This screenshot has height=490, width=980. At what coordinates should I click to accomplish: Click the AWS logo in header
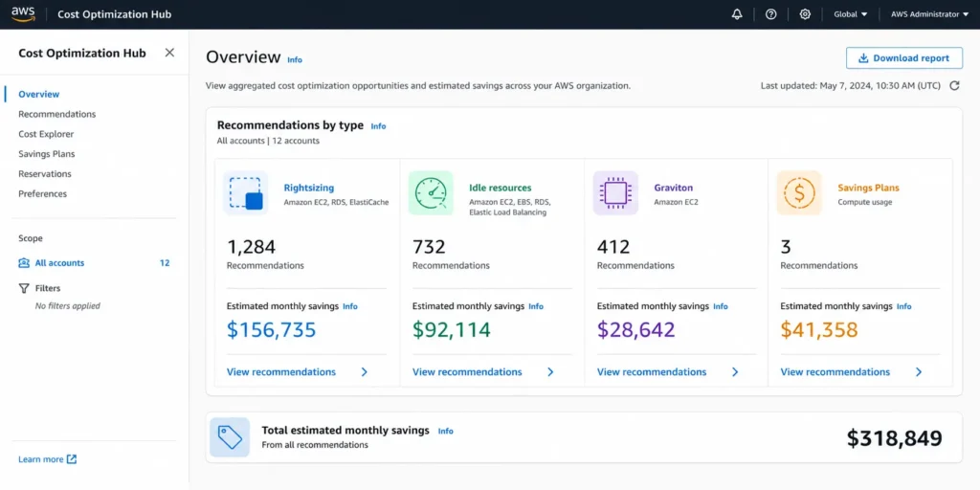click(23, 13)
